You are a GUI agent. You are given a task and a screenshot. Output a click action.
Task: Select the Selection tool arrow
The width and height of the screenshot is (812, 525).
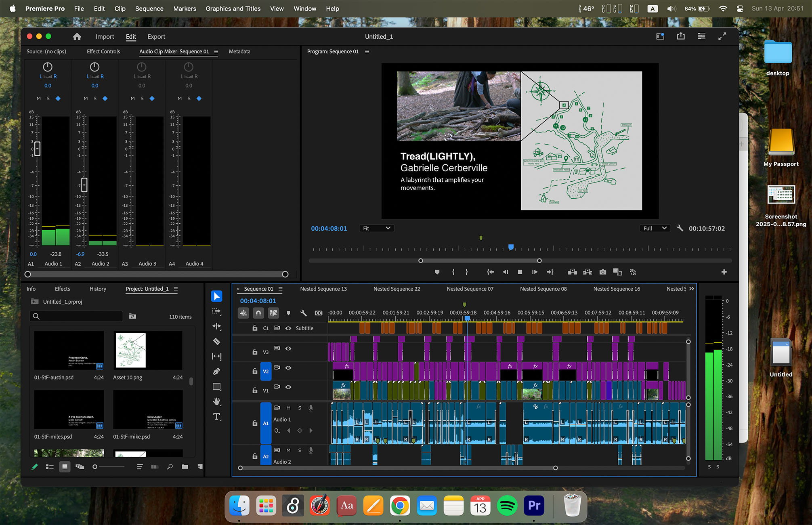216,296
